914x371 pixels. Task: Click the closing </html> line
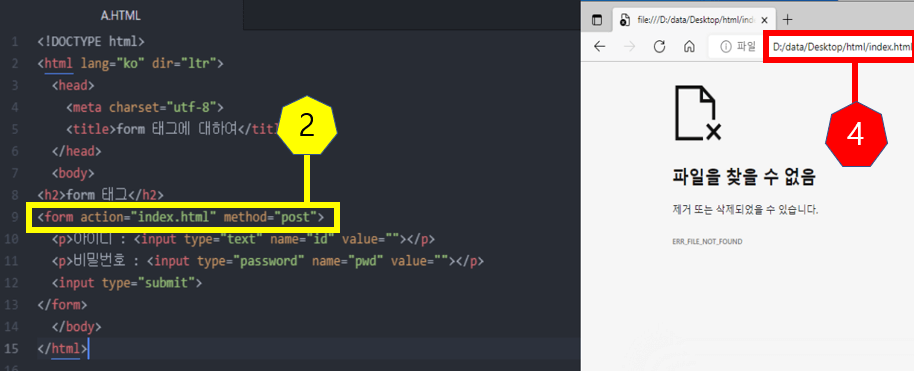62,349
